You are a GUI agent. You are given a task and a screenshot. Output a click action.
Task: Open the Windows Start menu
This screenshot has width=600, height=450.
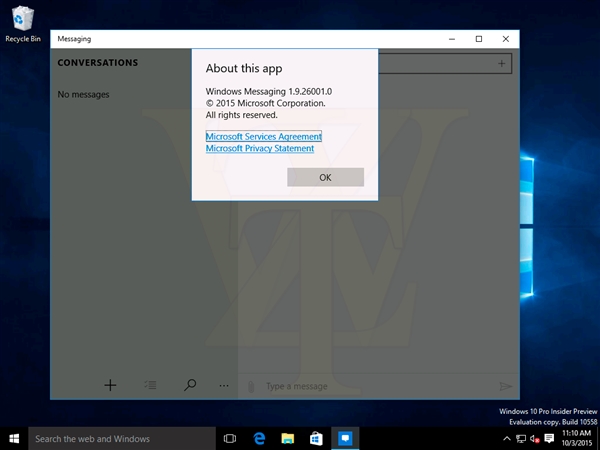pos(13,438)
